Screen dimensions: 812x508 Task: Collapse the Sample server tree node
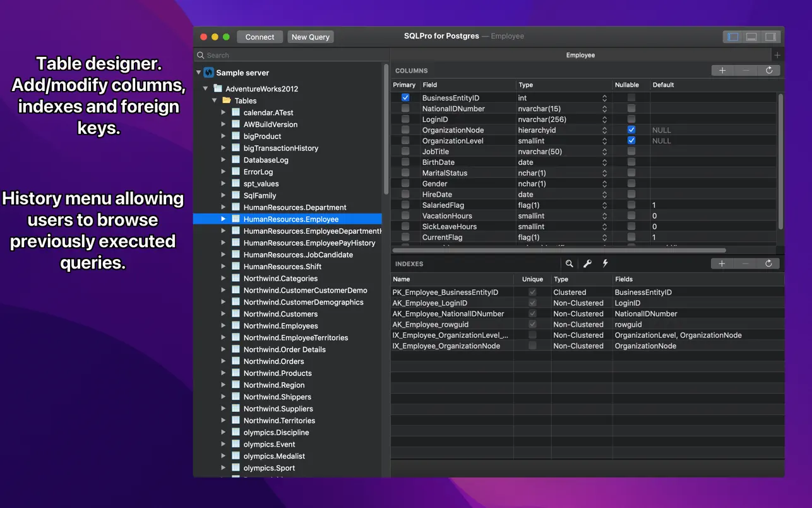click(x=199, y=73)
